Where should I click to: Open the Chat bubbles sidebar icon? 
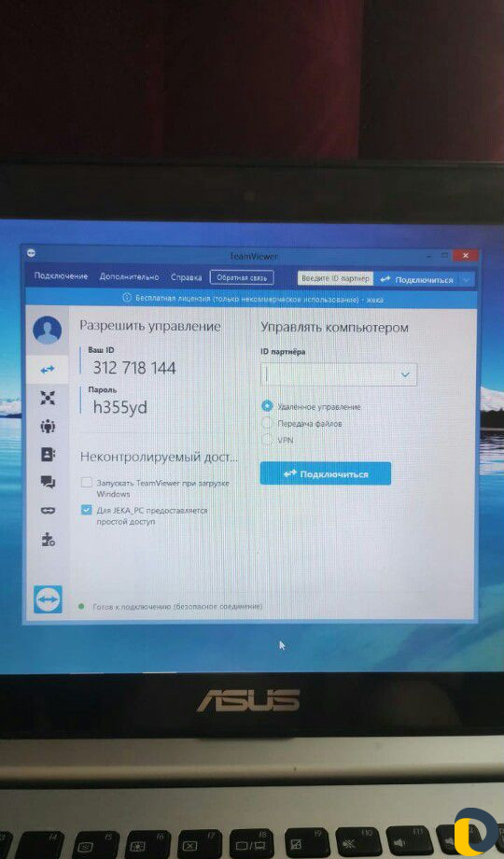[x=48, y=482]
